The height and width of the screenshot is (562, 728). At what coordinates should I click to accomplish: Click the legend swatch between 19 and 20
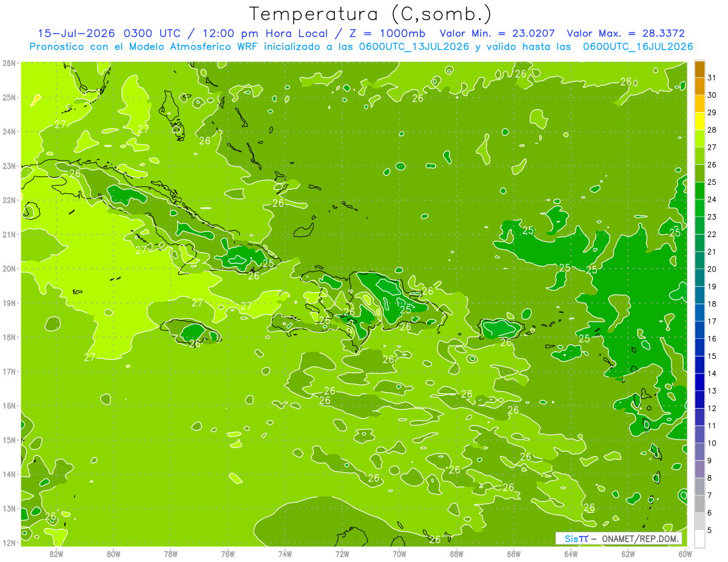tap(699, 278)
